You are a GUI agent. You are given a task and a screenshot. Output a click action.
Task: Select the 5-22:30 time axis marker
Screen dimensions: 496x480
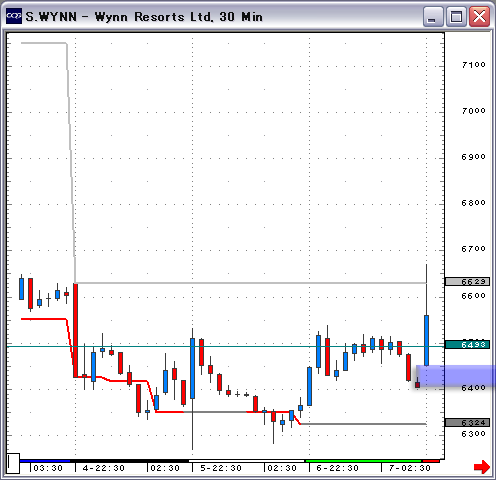[221, 468]
